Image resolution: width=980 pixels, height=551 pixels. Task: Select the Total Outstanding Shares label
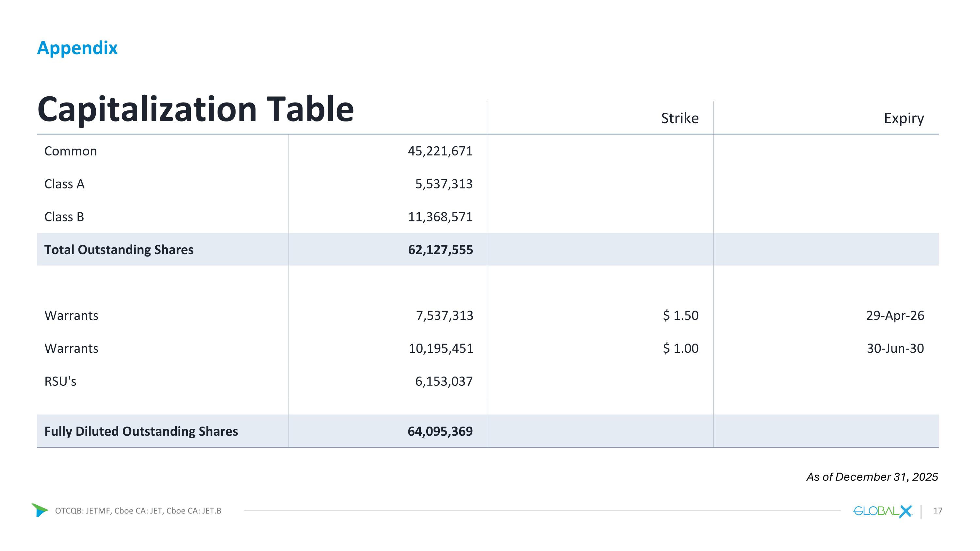click(x=119, y=250)
